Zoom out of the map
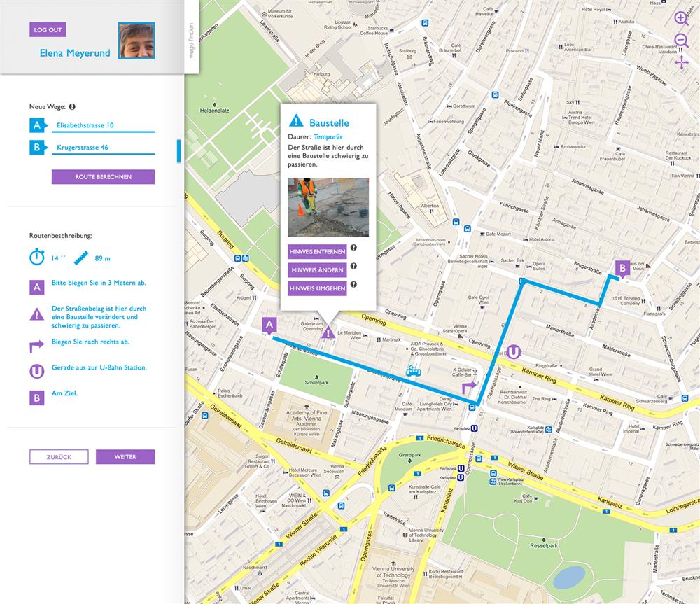Screen dimensions: 700x604 click(x=681, y=41)
